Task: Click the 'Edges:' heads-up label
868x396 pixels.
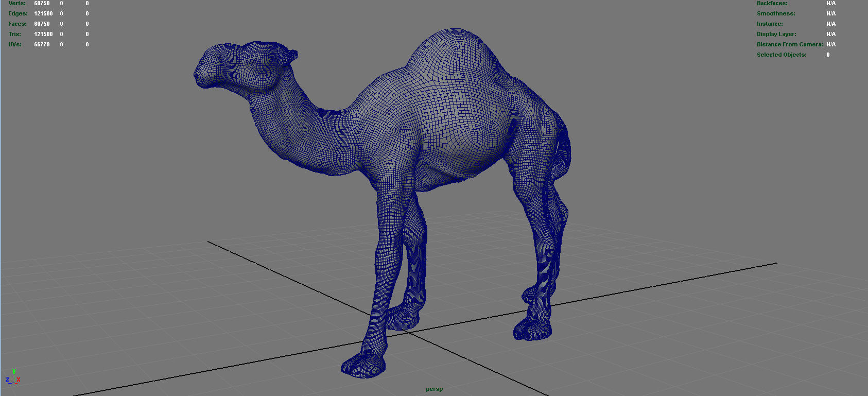Action: (18, 13)
